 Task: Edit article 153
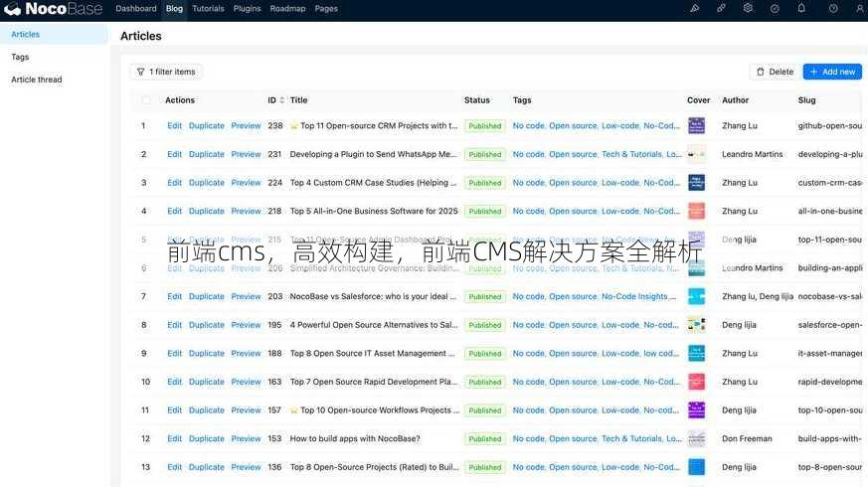(x=174, y=438)
